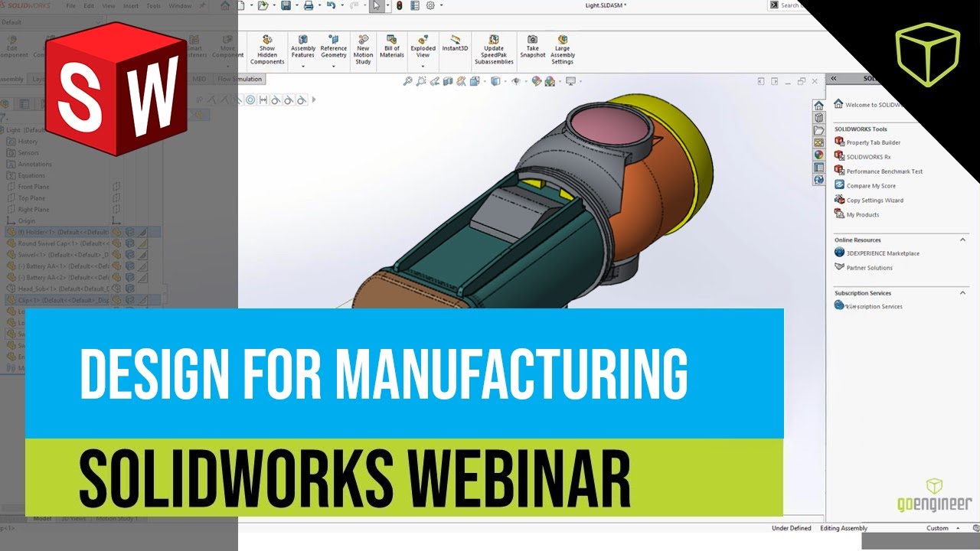Open the dropdown arrow beside the Options gear

(440, 5)
